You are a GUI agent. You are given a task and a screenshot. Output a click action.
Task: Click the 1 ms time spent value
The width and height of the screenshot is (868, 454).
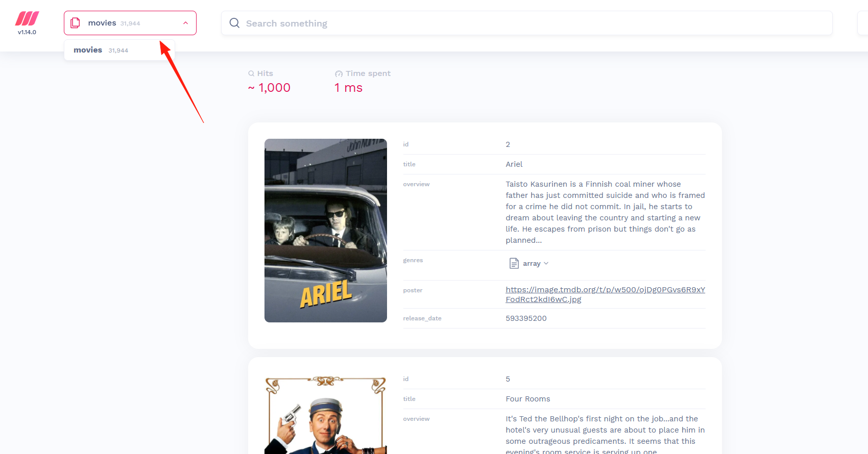[x=348, y=88]
